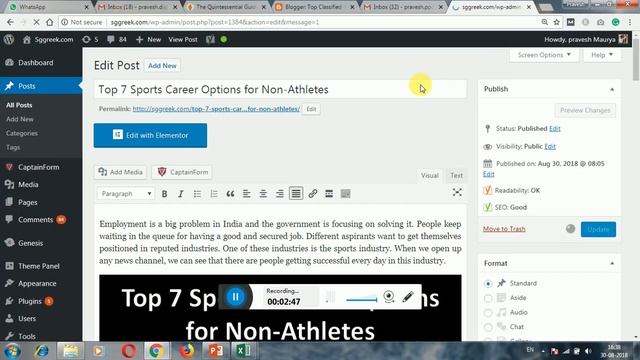
Task: Click the post title input field
Action: (280, 89)
